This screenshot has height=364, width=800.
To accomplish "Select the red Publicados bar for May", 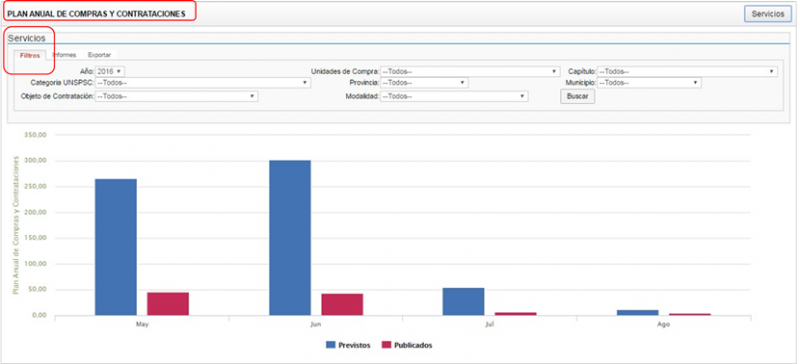I will [x=168, y=304].
